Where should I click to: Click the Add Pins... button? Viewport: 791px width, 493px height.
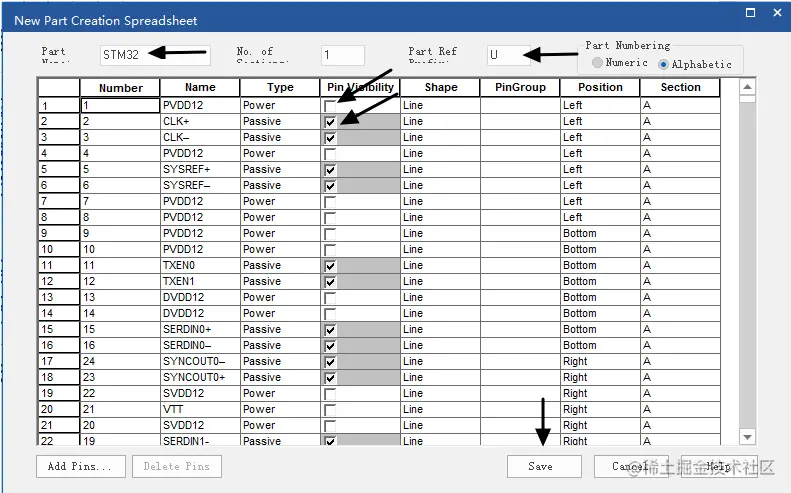(80, 466)
